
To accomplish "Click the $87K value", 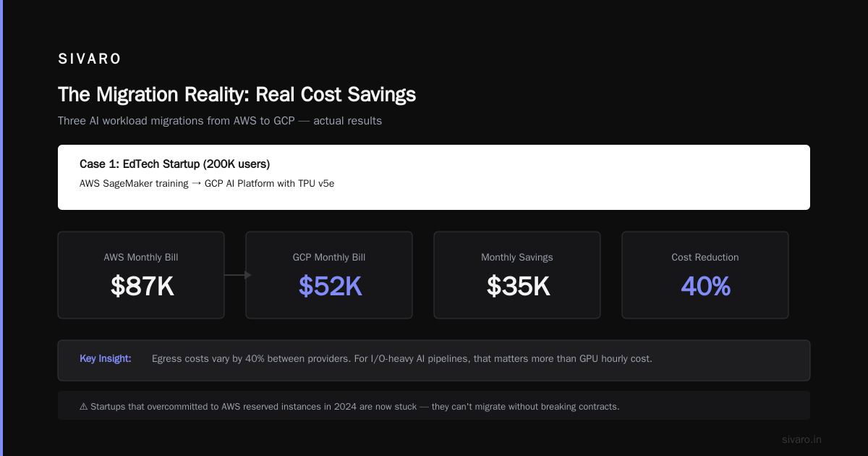I will point(142,287).
